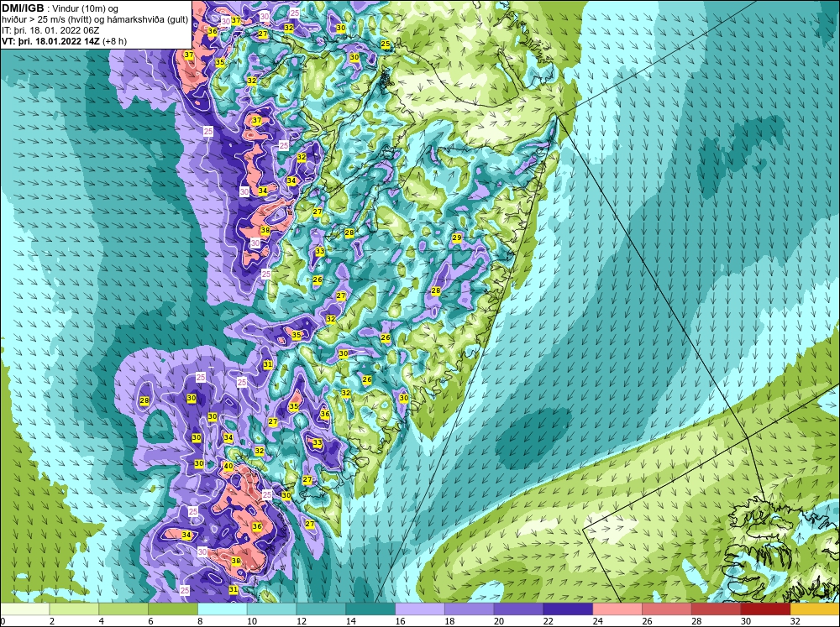Click the pink 24–26 m/s legend swatch
The width and height of the screenshot is (840, 627).
pos(617,609)
